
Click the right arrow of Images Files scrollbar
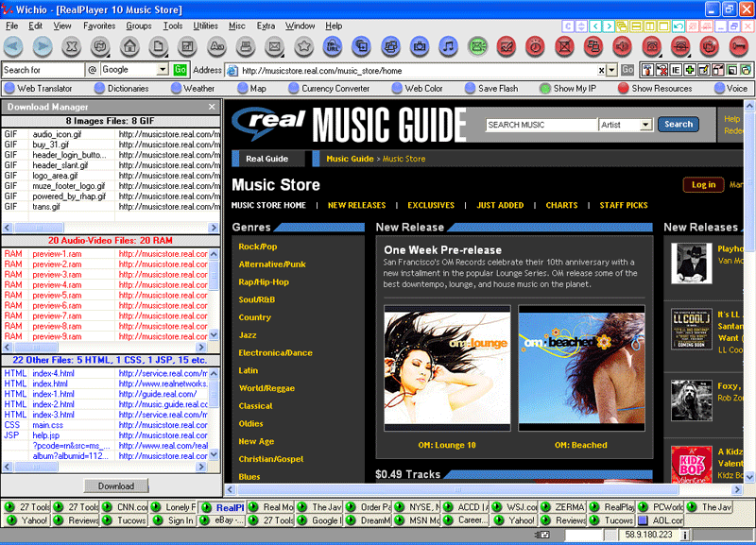click(x=214, y=228)
